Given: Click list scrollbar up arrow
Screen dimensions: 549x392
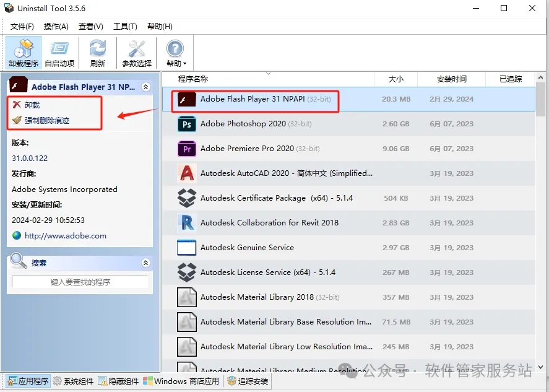Looking at the screenshot, I should coord(540,77).
